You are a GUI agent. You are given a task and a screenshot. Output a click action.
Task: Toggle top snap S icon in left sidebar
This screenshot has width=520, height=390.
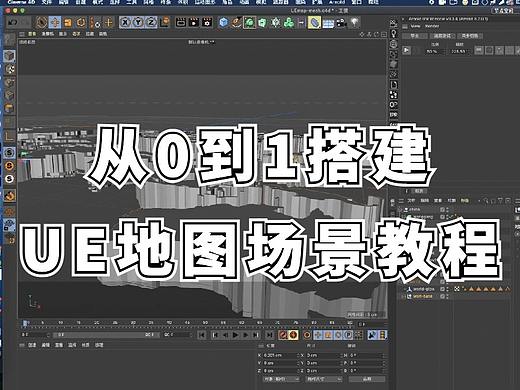[x=9, y=153]
